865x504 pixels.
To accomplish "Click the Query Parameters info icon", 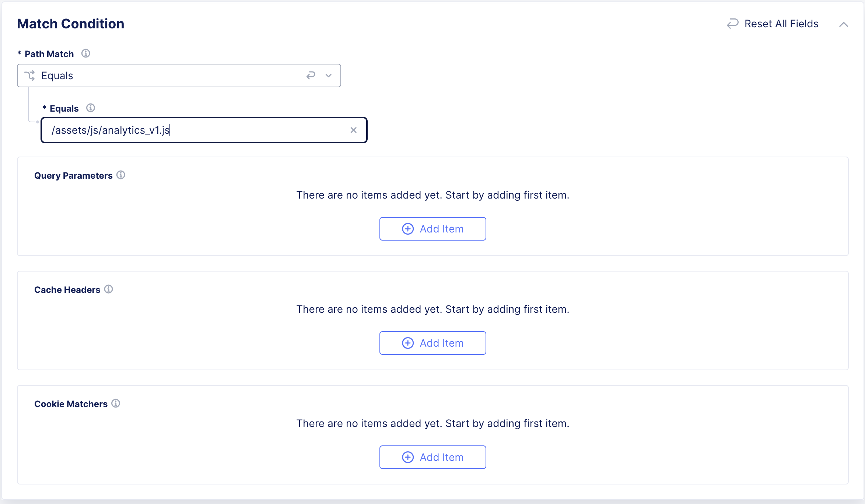I will click(121, 175).
